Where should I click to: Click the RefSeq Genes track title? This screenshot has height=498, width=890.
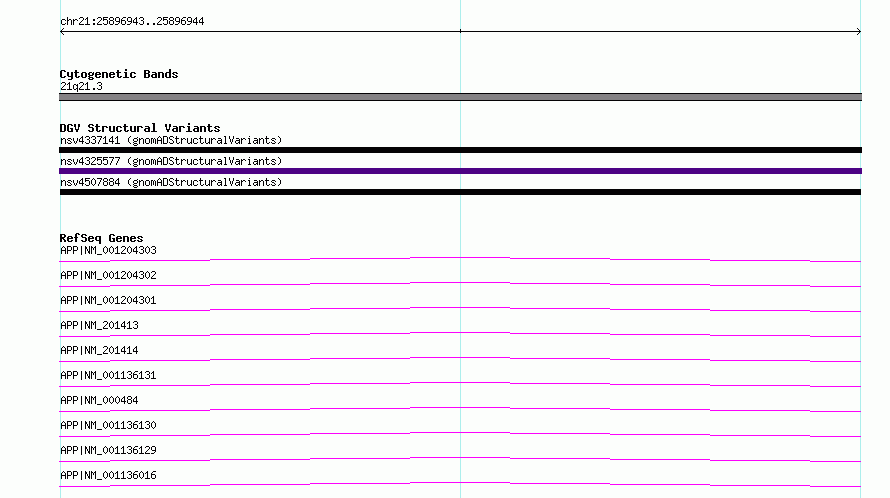tap(101, 238)
